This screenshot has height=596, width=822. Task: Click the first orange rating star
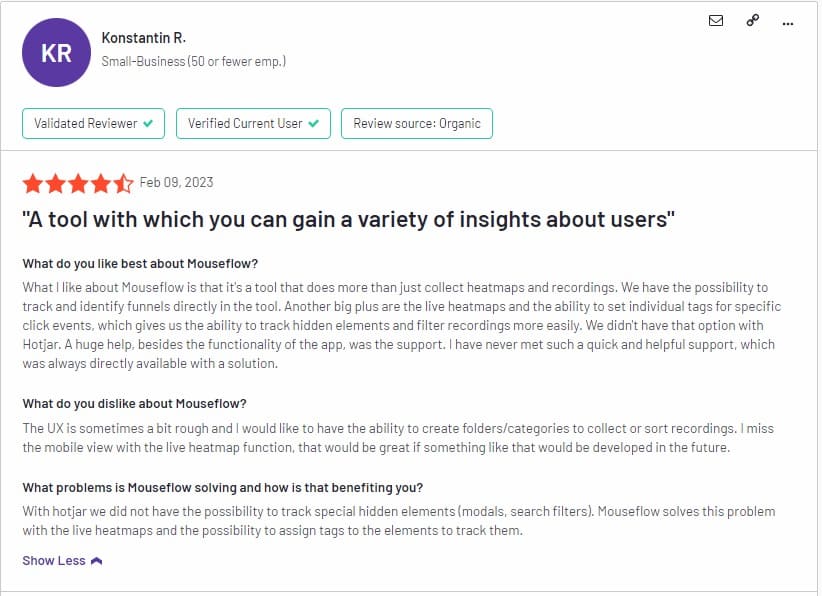[33, 183]
